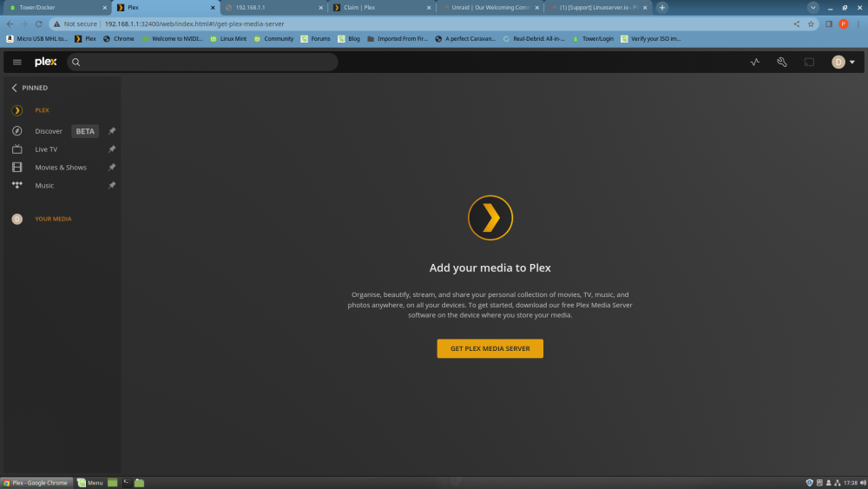The height and width of the screenshot is (489, 868).
Task: Open the Activity pulse icon
Action: [x=754, y=62]
